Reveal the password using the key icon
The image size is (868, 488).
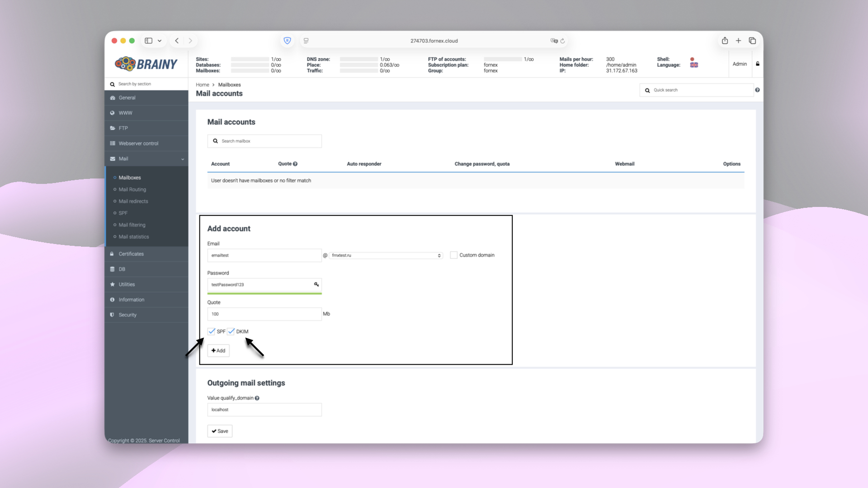(x=316, y=285)
